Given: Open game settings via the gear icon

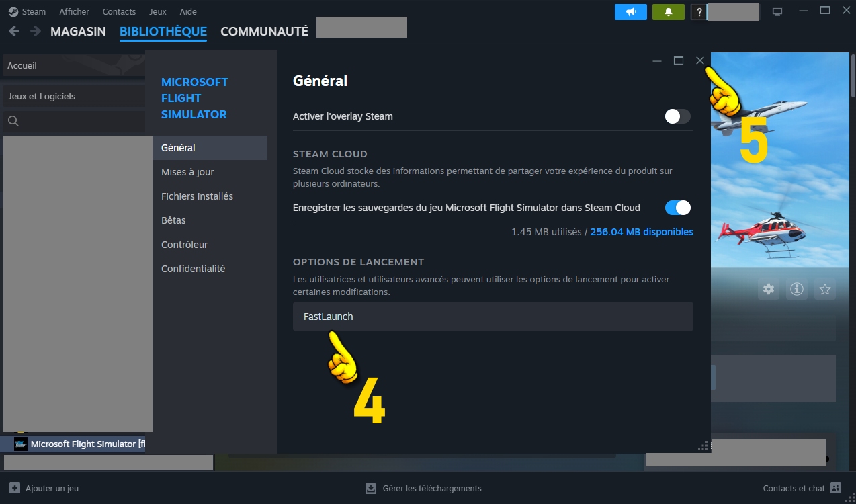Looking at the screenshot, I should pos(769,289).
